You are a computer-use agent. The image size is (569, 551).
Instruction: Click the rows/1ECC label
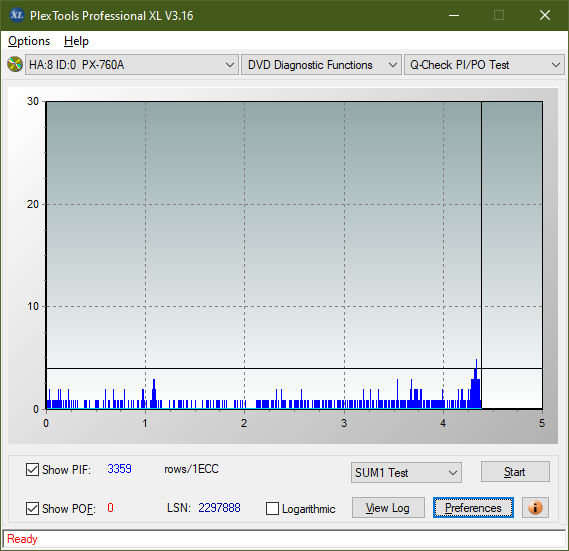191,469
